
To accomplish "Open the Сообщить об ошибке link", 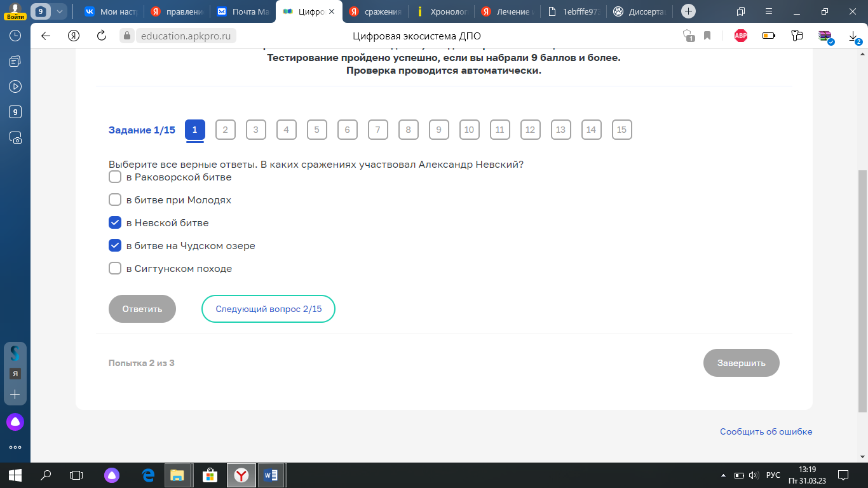I will [766, 431].
